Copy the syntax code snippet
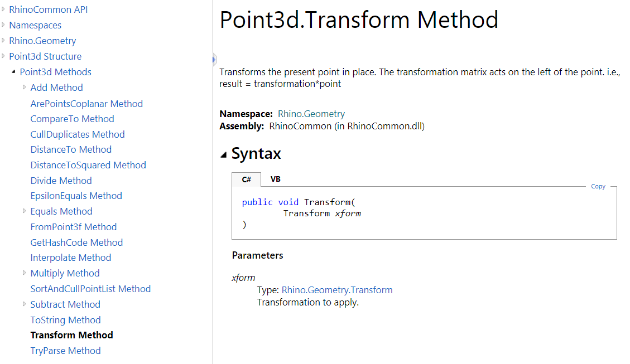The width and height of the screenshot is (630, 364). (x=598, y=186)
